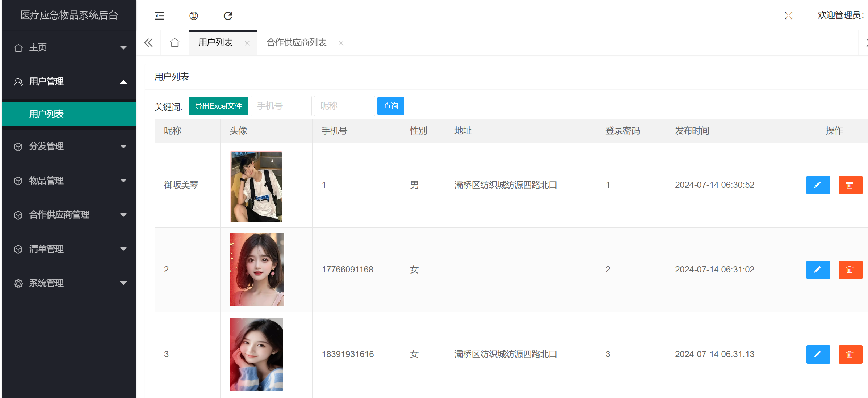Image resolution: width=868 pixels, height=398 pixels.
Task: Focus the 手机号 input field
Action: 281,106
